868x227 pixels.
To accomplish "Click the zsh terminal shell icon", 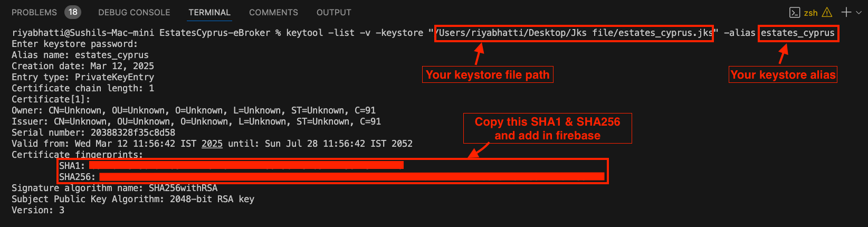I will pyautogui.click(x=795, y=12).
